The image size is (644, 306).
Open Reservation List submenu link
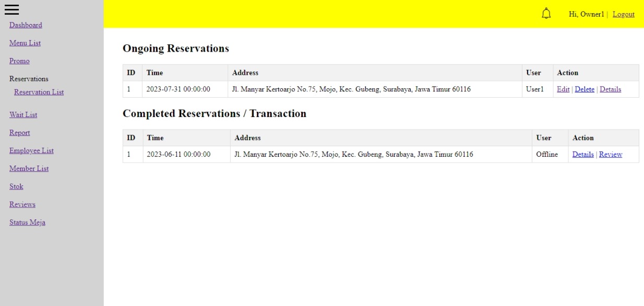[39, 92]
